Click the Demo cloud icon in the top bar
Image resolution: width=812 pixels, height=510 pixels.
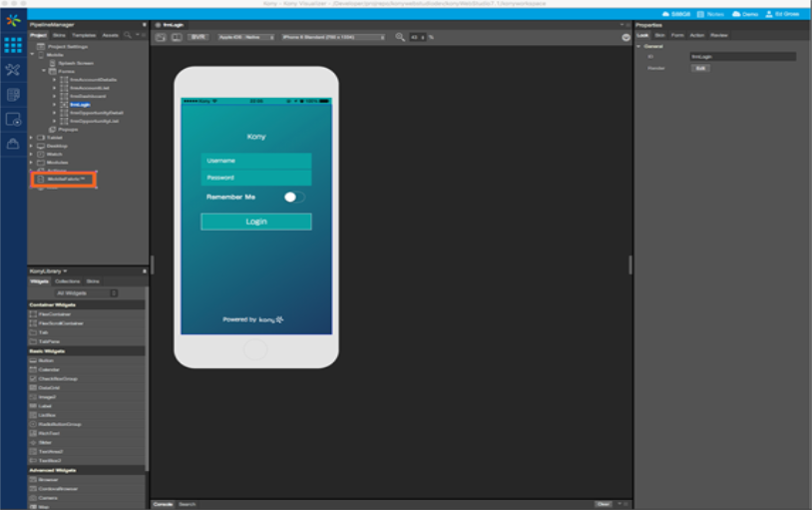(x=736, y=14)
